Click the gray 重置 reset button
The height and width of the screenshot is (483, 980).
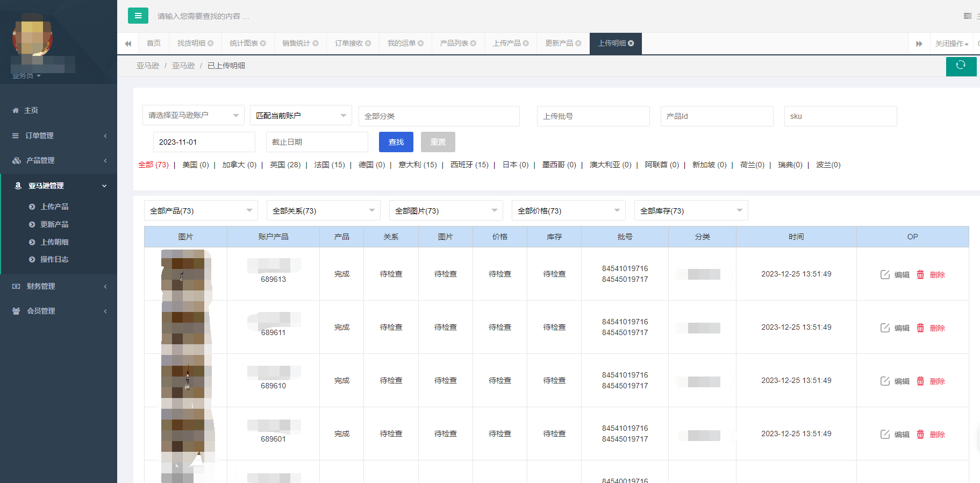(x=438, y=142)
